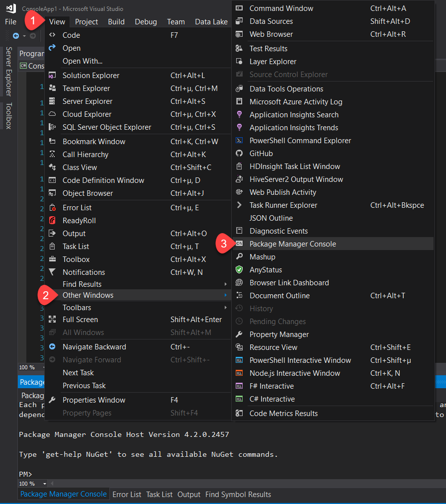The image size is (446, 504).
Task: Open the Debug menu
Action: 146,21
